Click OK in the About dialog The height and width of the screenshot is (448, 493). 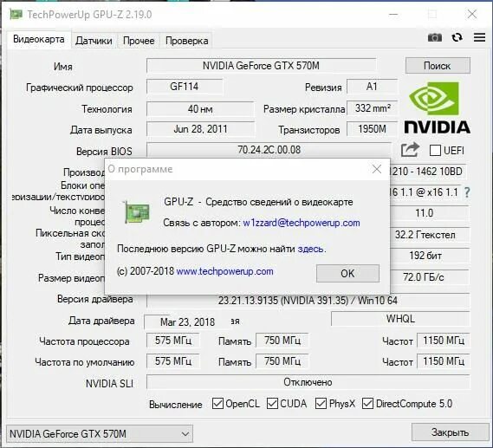point(347,274)
